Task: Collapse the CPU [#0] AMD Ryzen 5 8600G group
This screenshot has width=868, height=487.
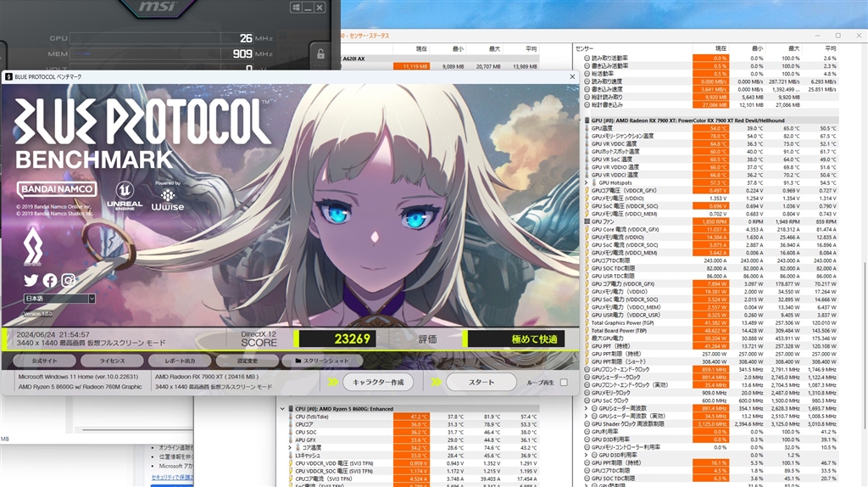Action: 282,409
